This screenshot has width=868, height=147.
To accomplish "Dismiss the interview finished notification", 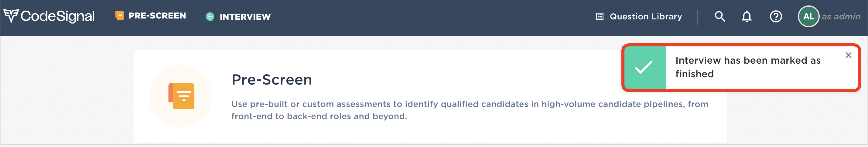I will pos(849,55).
